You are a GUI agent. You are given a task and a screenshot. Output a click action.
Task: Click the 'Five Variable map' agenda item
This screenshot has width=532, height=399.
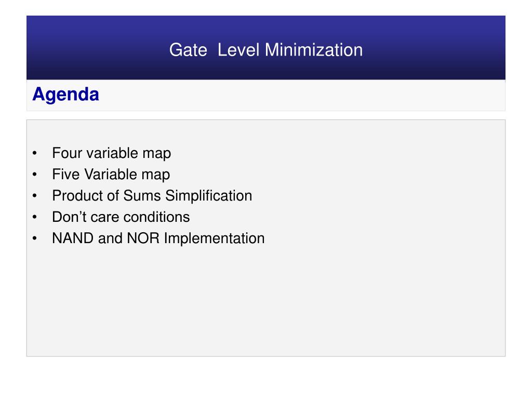[111, 175]
